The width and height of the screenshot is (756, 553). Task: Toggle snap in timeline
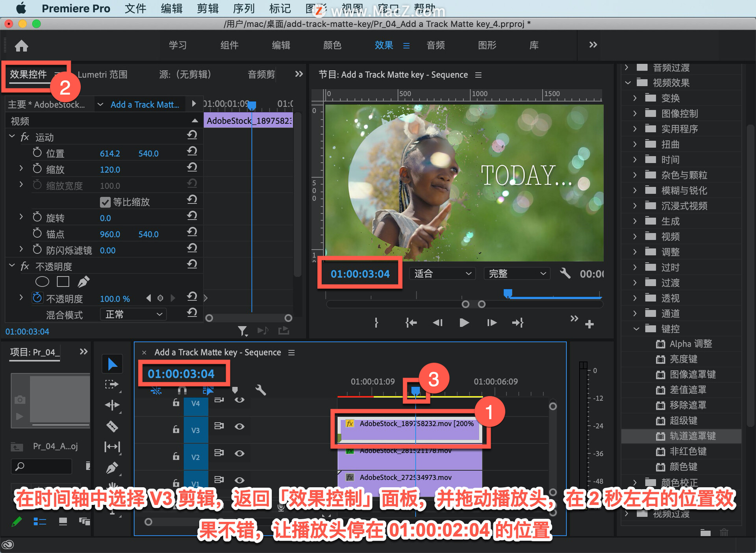182,390
